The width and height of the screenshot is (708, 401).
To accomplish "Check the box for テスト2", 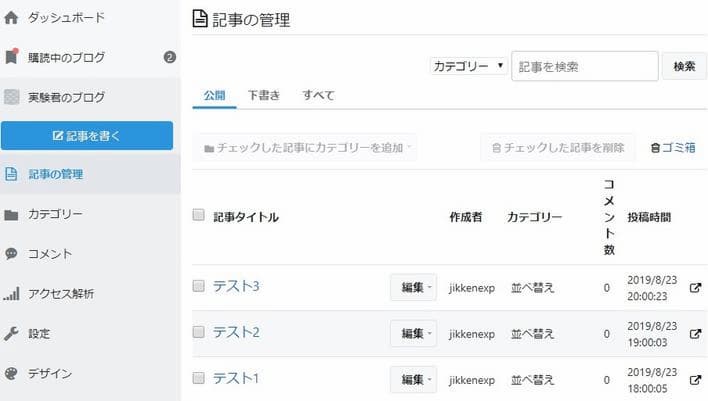I will pos(198,332).
